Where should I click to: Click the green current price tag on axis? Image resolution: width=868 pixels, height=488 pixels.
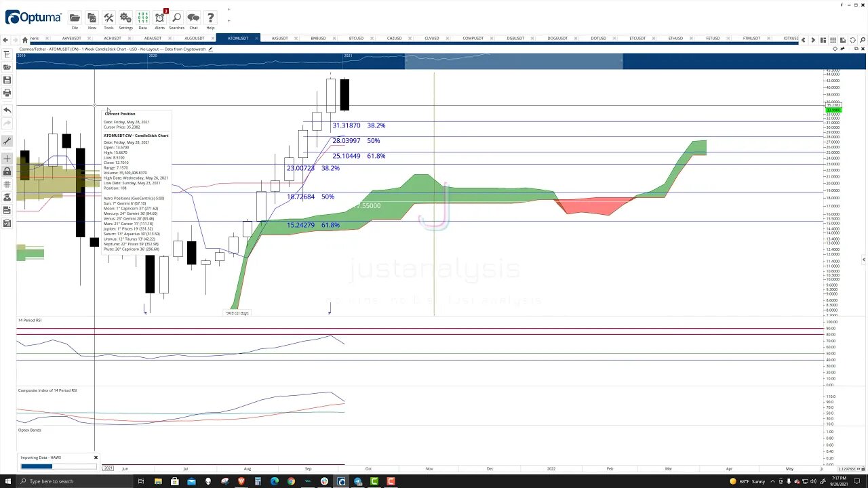(x=833, y=110)
